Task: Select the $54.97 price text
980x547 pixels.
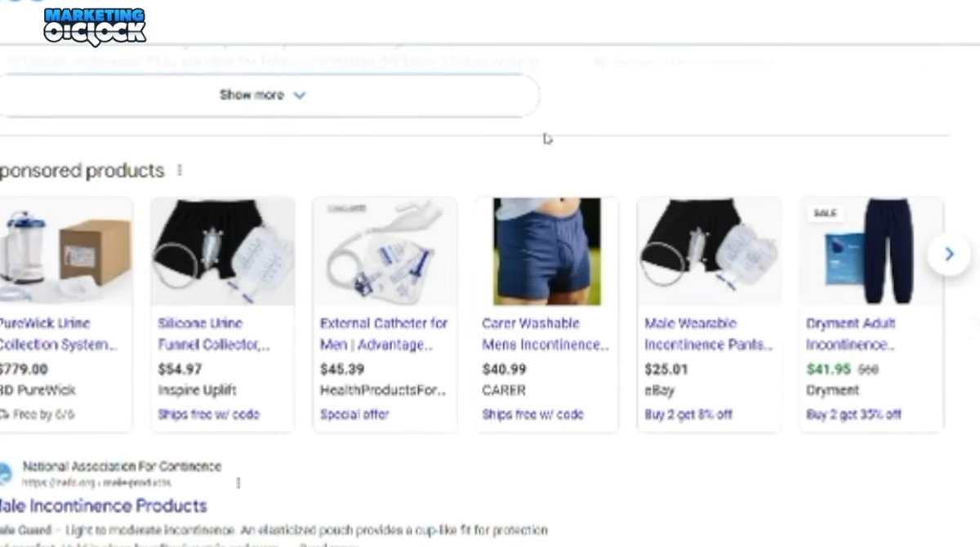Action: 180,369
